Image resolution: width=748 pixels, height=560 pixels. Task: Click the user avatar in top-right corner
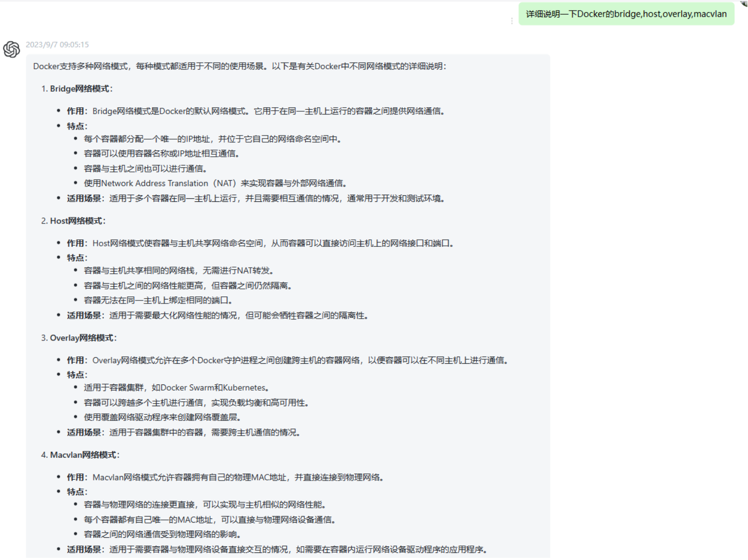[x=744, y=3]
